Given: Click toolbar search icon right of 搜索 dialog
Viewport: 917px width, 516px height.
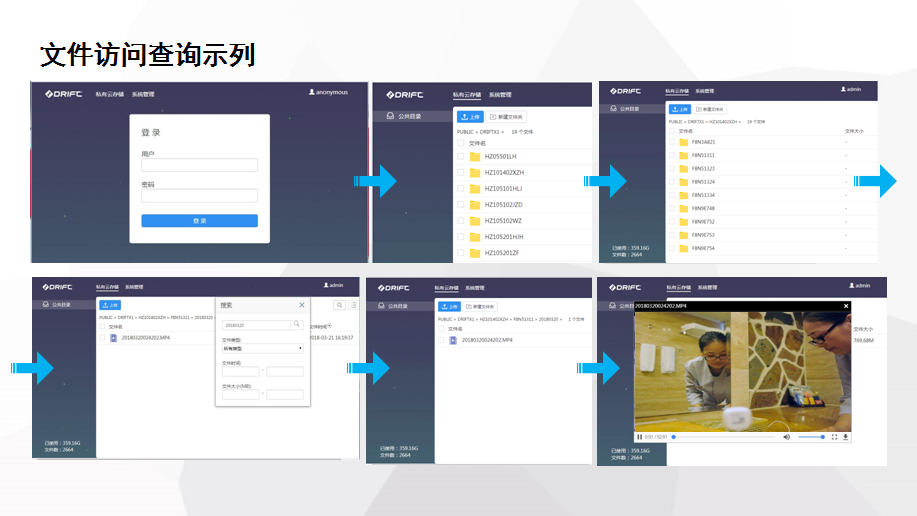Looking at the screenshot, I should point(339,305).
